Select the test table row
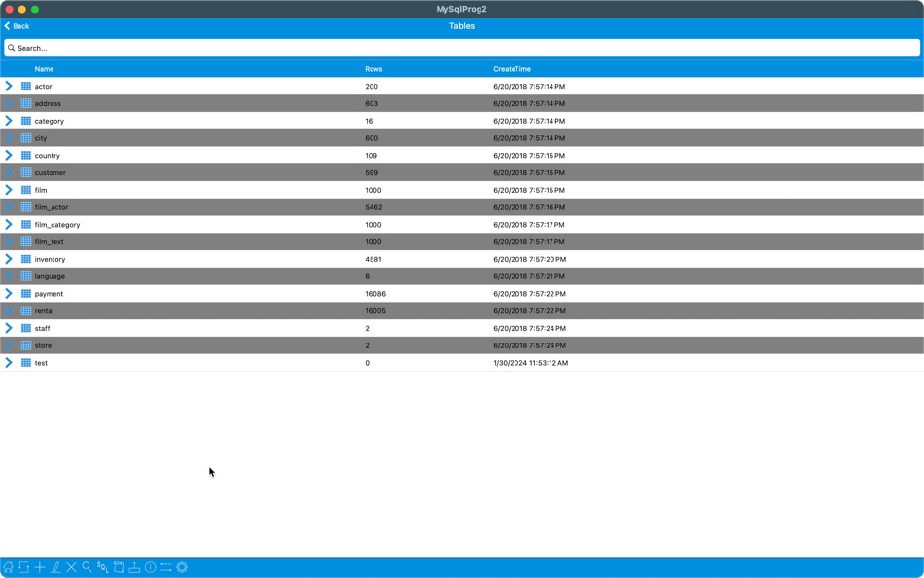The image size is (924, 578). pyautogui.click(x=195, y=362)
